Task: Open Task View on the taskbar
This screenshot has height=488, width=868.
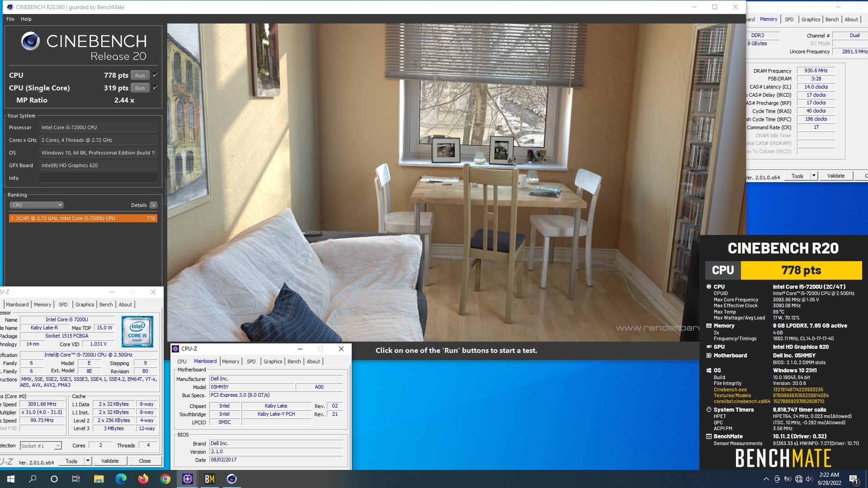Action: [x=76, y=479]
